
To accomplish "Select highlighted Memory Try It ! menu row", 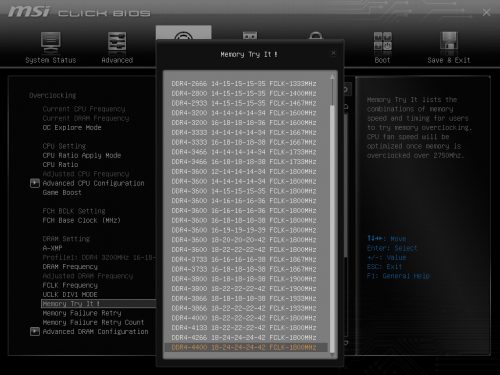I will [x=99, y=304].
